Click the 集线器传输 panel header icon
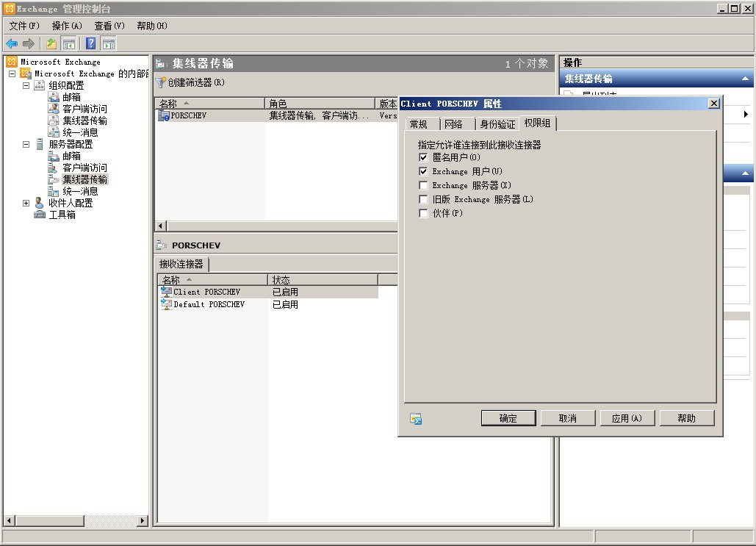The height and width of the screenshot is (546, 756). point(161,64)
